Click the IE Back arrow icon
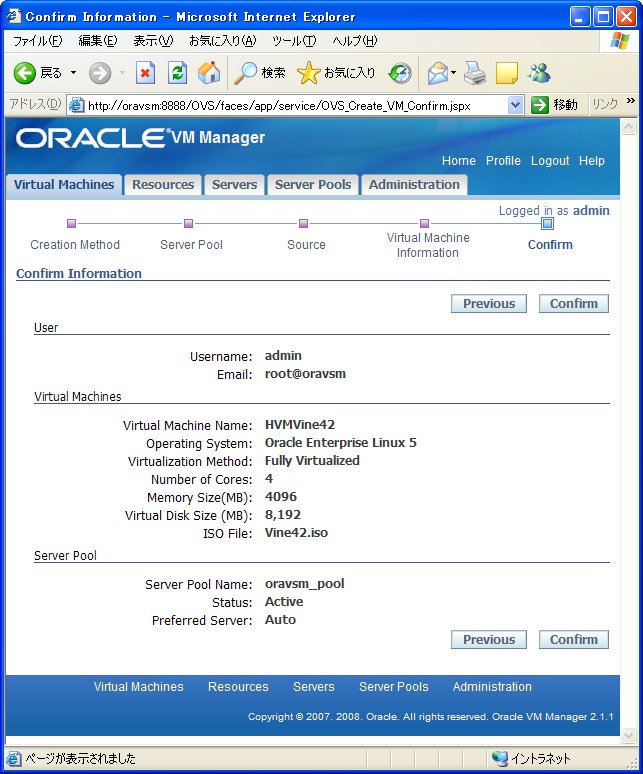This screenshot has width=643, height=774. (24, 73)
